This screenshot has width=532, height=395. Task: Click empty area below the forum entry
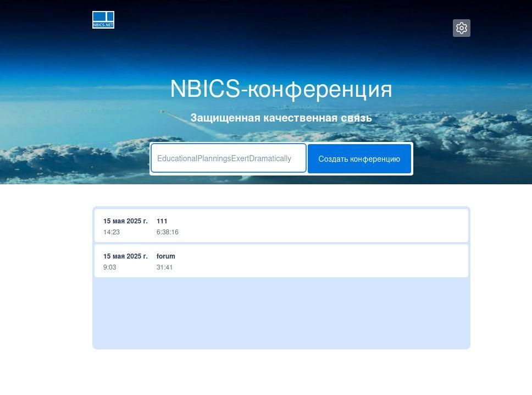click(281, 312)
